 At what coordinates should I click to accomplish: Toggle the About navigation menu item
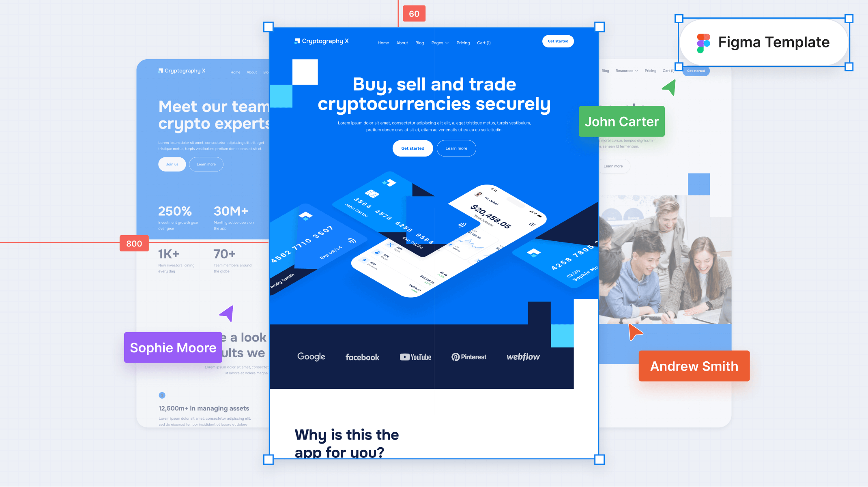402,42
